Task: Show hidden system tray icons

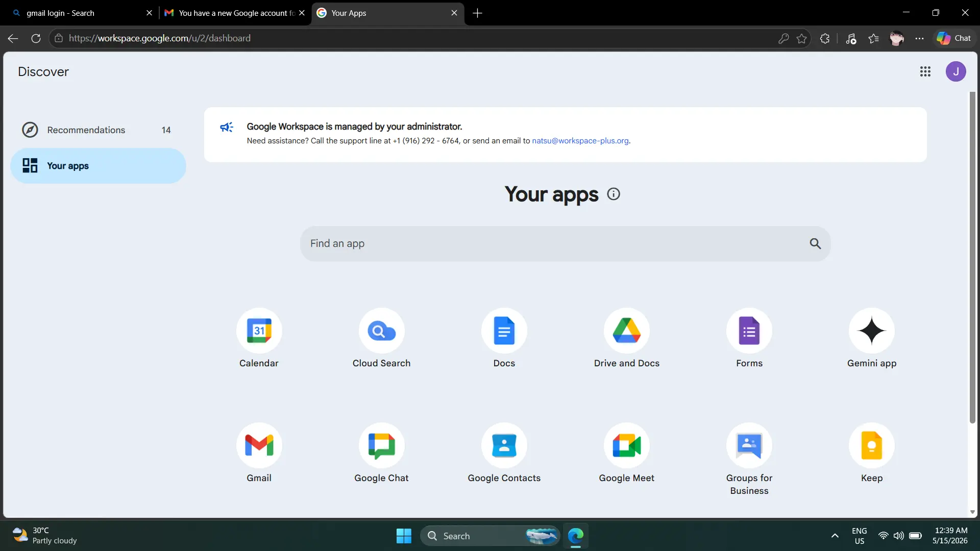Action: 835,536
